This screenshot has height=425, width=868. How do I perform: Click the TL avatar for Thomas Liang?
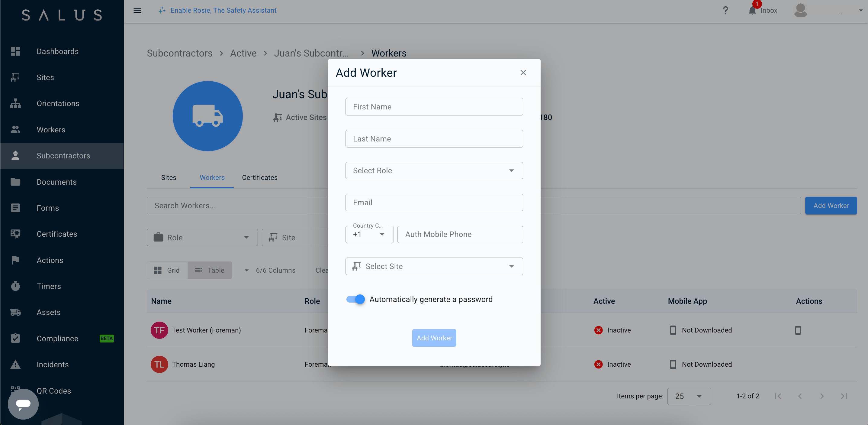[159, 364]
